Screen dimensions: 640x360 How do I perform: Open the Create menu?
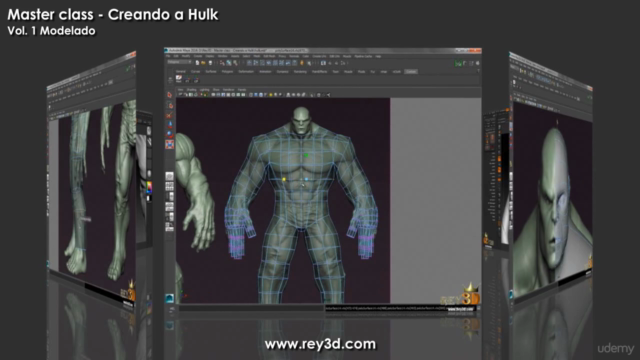(x=198, y=56)
